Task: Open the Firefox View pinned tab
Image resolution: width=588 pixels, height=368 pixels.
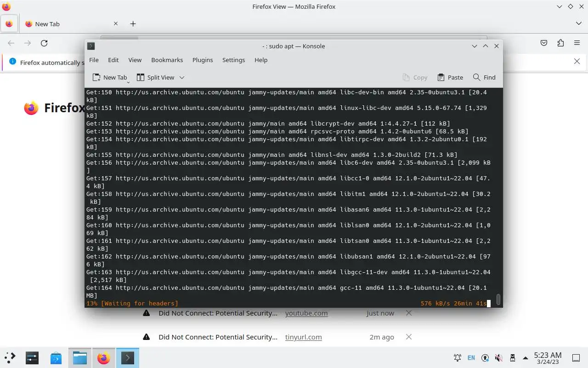Action: (9, 24)
